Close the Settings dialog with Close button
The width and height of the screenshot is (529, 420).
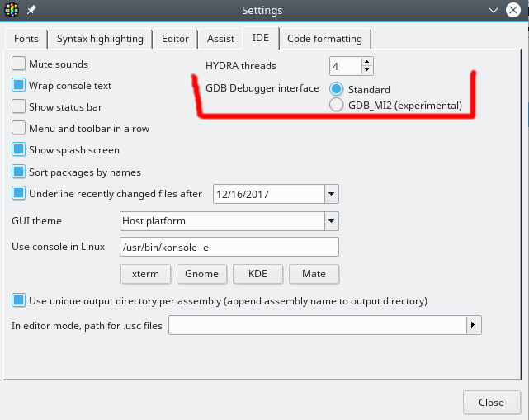491,402
